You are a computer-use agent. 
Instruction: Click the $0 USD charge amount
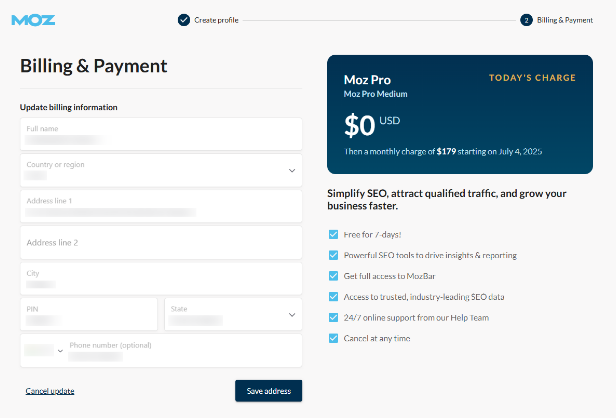point(372,125)
